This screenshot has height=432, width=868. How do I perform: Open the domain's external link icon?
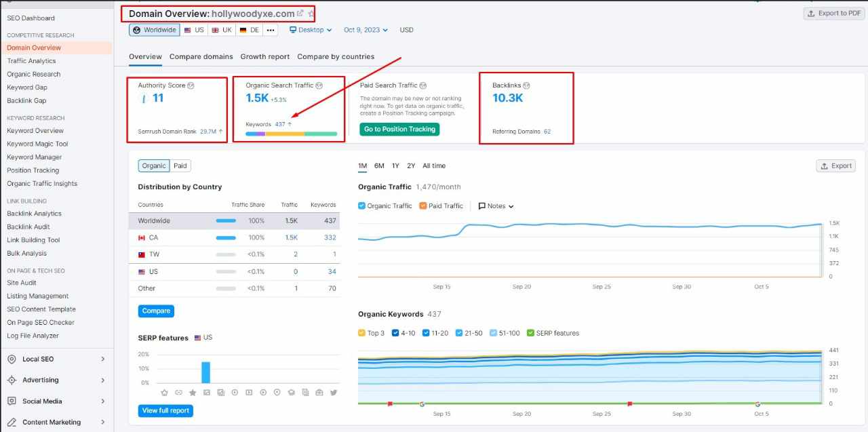pyautogui.click(x=300, y=14)
